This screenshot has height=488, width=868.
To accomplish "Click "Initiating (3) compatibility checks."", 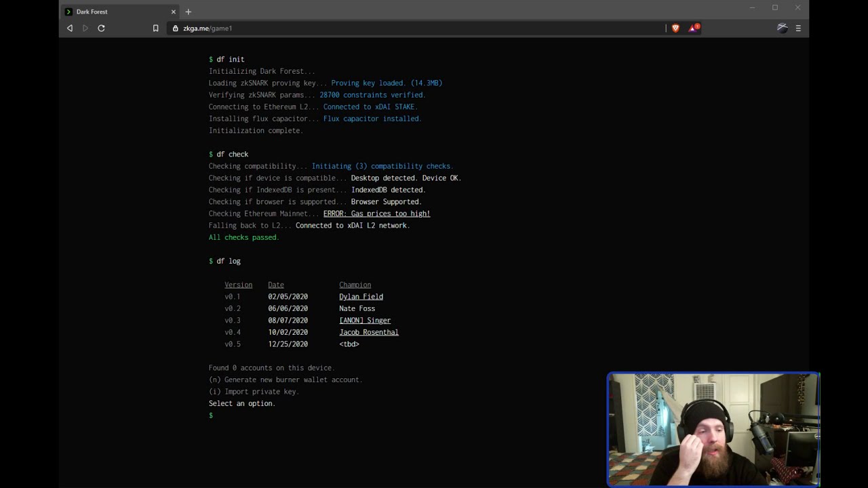I will (382, 166).
